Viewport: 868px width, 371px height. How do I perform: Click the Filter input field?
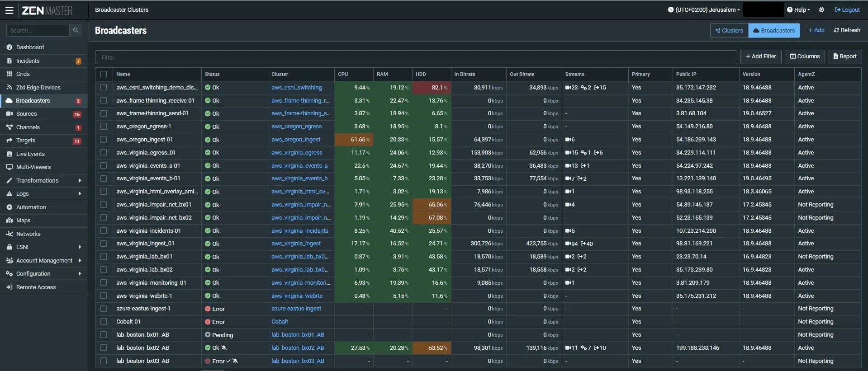416,57
